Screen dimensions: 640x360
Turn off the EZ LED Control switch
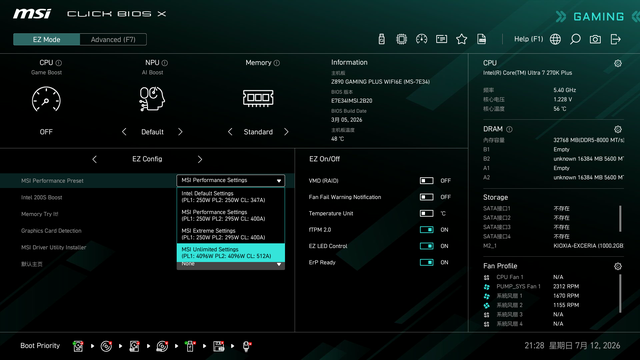pyautogui.click(x=427, y=246)
